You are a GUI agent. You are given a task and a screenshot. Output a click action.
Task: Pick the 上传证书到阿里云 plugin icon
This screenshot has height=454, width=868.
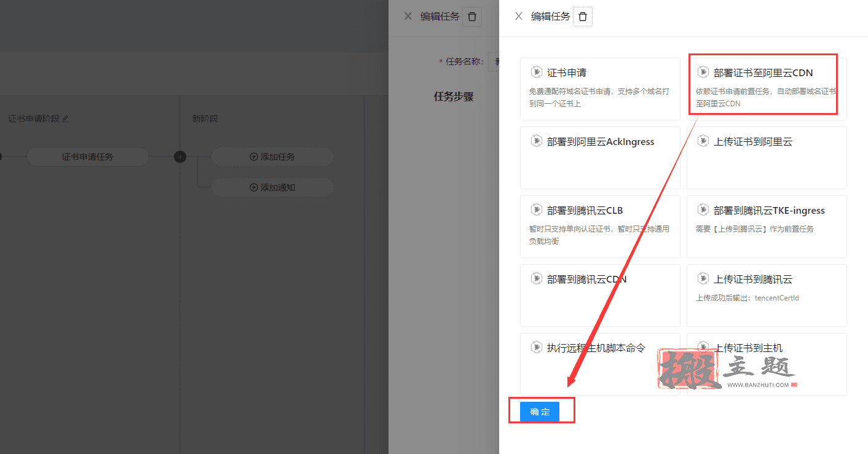coord(703,141)
